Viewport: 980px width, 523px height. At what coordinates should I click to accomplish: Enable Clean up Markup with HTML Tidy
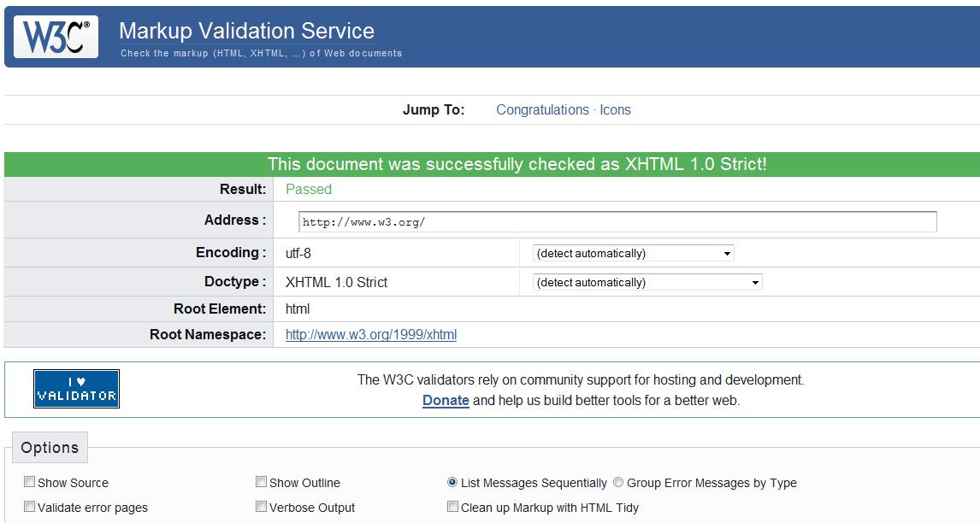pos(452,507)
